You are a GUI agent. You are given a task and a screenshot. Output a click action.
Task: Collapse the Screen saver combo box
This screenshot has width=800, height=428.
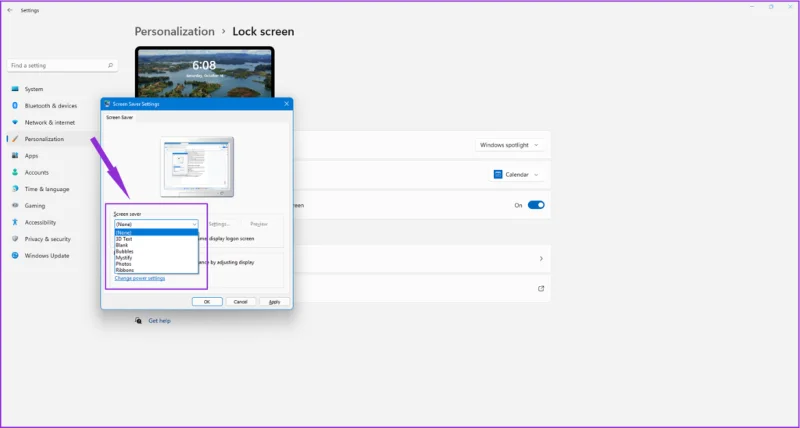pyautogui.click(x=156, y=224)
